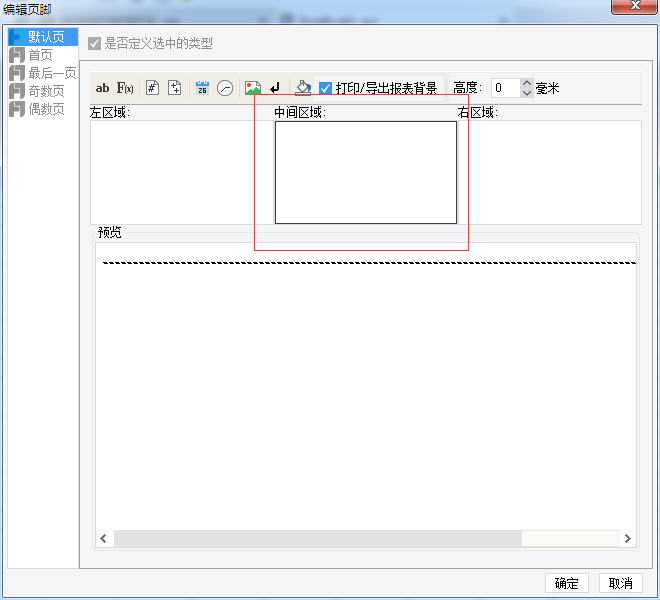Open background fill paint bucket icon
This screenshot has width=660, height=600.
click(303, 88)
